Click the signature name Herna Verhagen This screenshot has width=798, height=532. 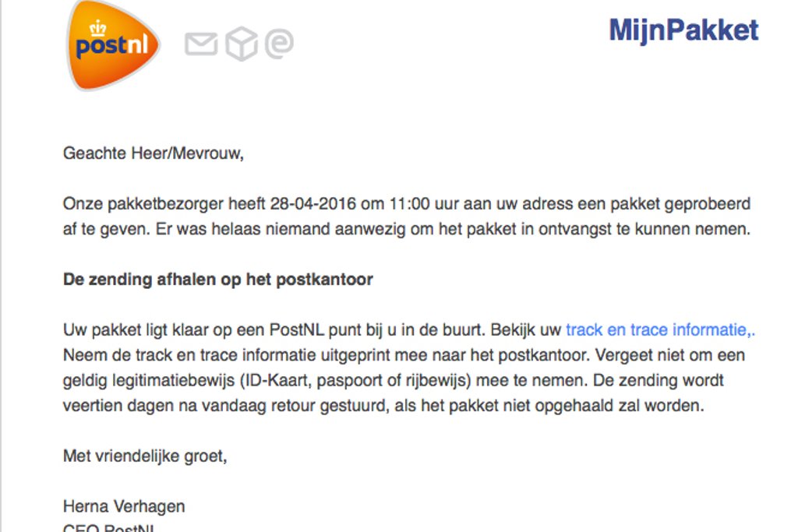[124, 506]
